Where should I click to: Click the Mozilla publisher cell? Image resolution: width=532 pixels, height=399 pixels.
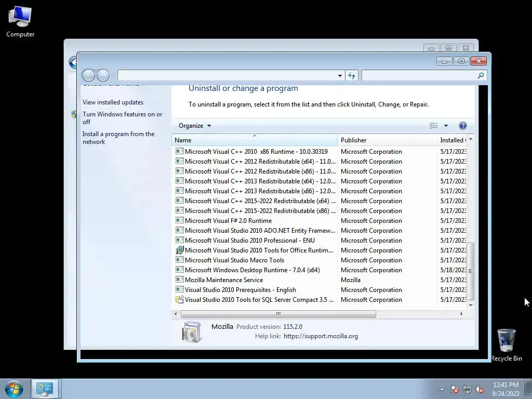pyautogui.click(x=351, y=280)
